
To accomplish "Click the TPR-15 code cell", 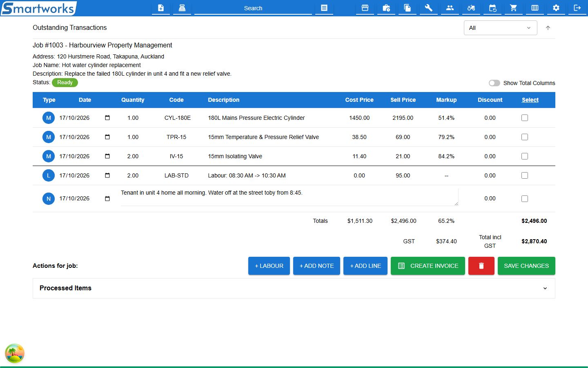I will point(176,137).
